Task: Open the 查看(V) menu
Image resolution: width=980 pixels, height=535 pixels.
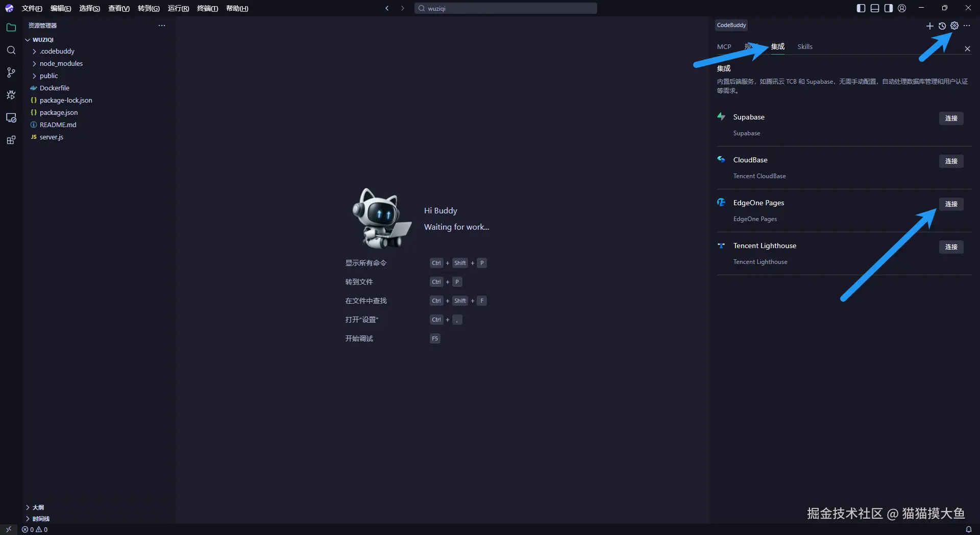Action: tap(119, 8)
